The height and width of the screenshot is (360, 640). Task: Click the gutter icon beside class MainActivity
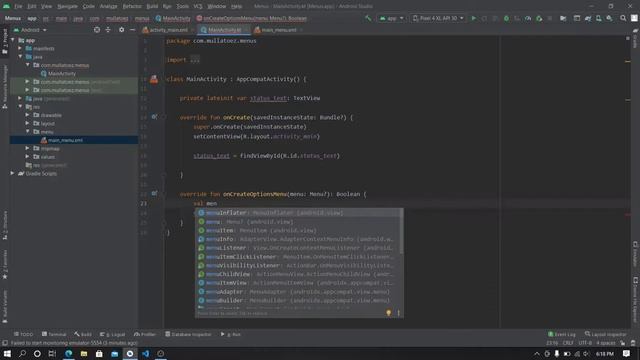[154, 79]
